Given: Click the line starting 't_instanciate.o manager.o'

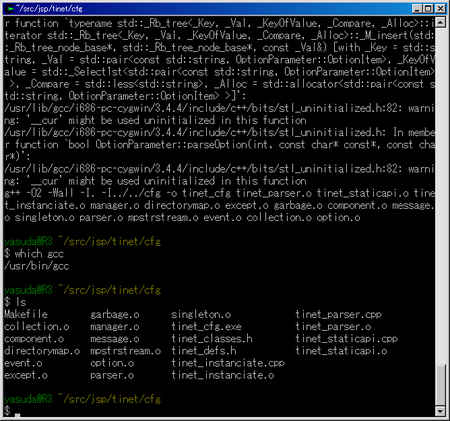Looking at the screenshot, I should click(219, 205).
